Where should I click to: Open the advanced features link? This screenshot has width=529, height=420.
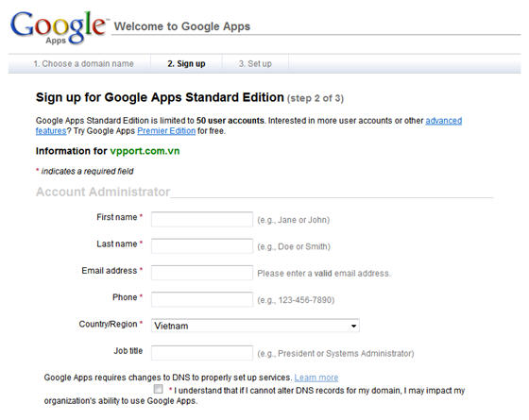tap(443, 121)
